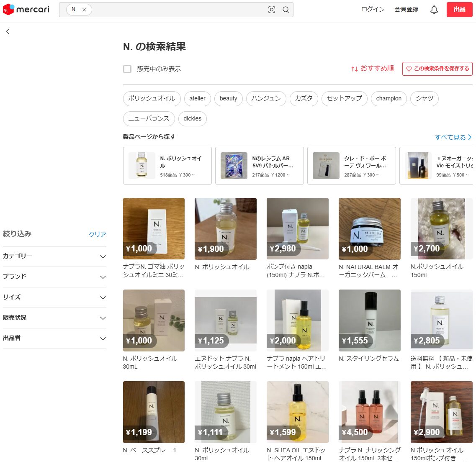The image size is (476, 464).
Task: Select the ニューバランス keyword chip
Action: coord(149,119)
